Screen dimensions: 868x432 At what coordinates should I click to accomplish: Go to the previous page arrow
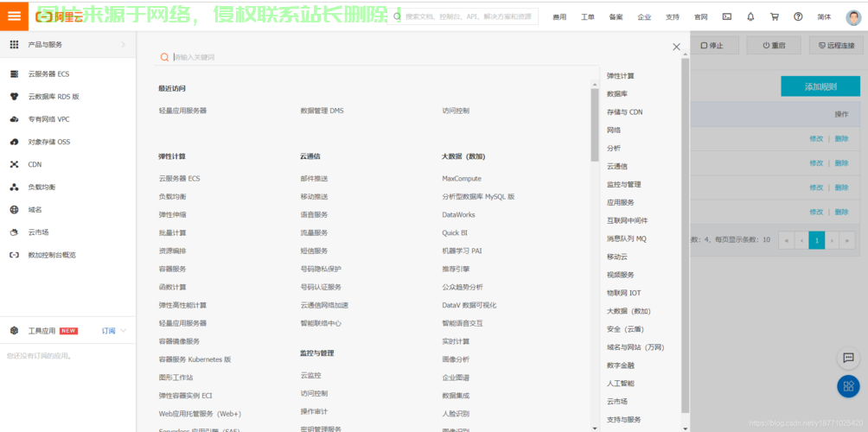point(801,240)
